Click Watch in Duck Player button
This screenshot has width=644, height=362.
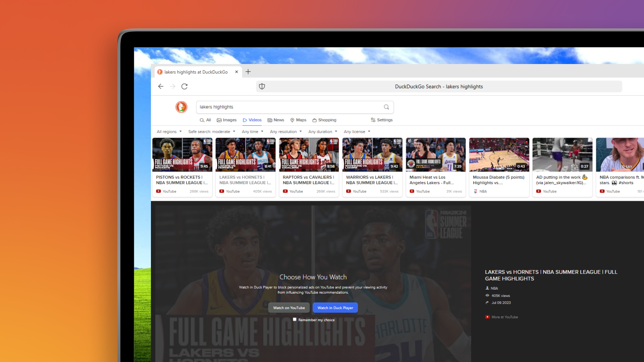pyautogui.click(x=335, y=308)
